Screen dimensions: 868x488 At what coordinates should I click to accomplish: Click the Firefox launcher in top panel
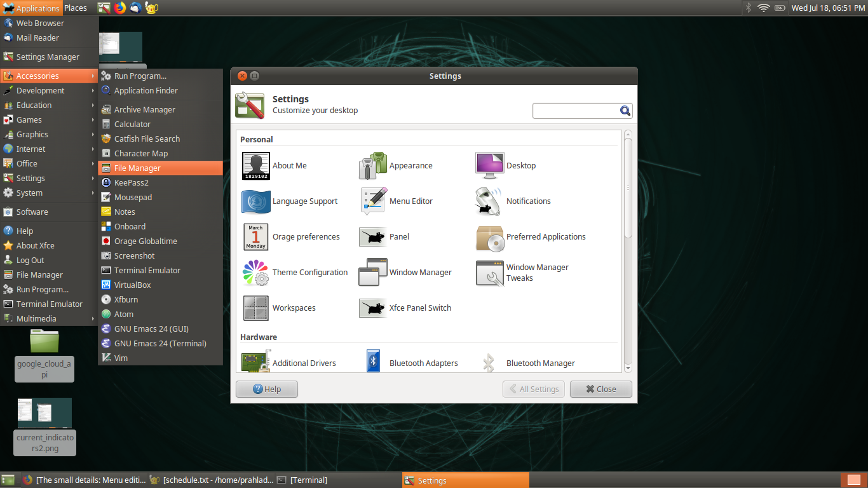coord(119,8)
